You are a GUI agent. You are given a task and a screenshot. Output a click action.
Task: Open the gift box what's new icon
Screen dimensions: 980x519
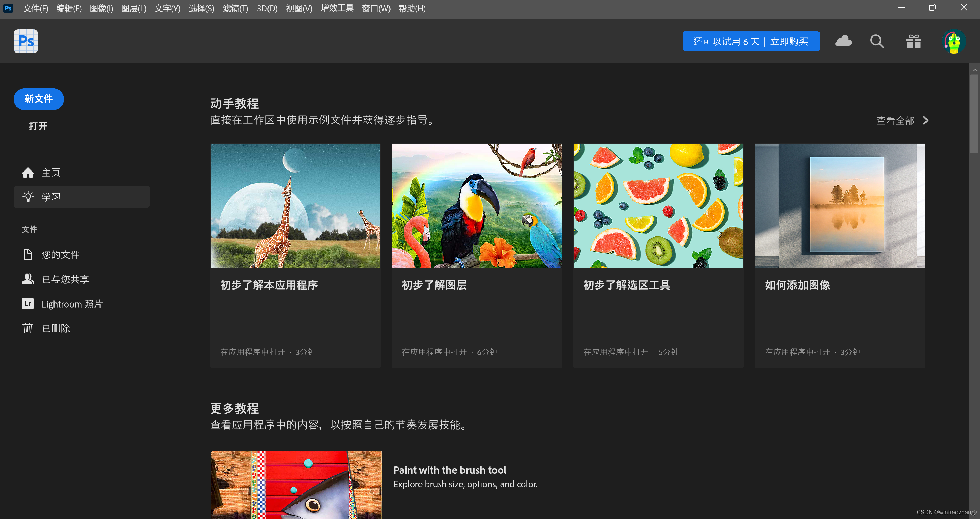tap(914, 41)
